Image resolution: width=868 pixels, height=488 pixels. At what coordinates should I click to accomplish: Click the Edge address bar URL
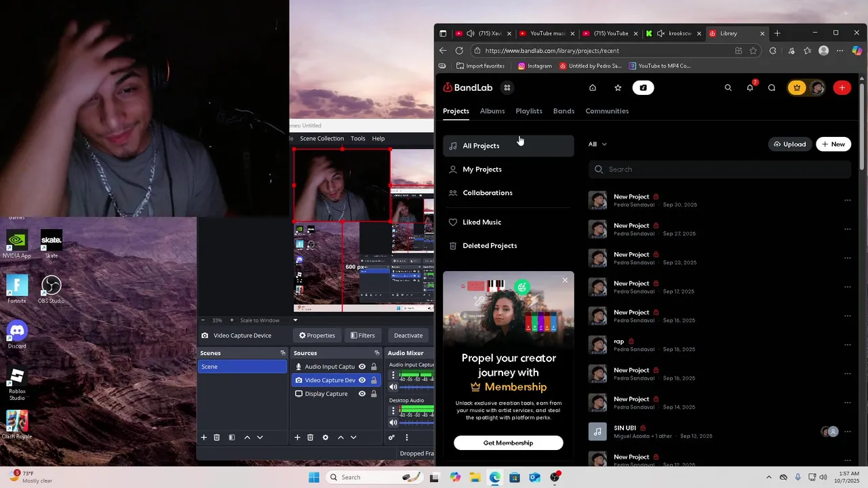552,50
